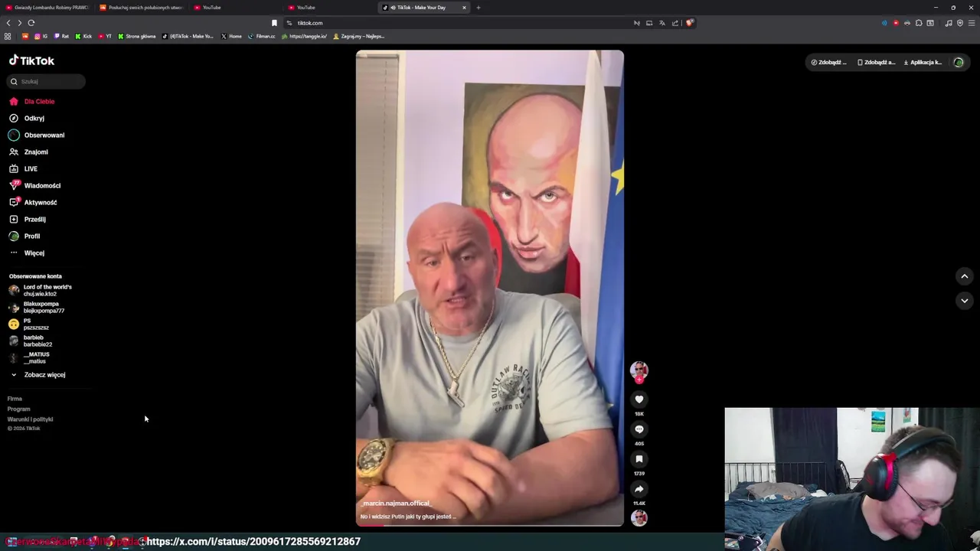
Task: Go back in browser
Action: pyautogui.click(x=8, y=23)
